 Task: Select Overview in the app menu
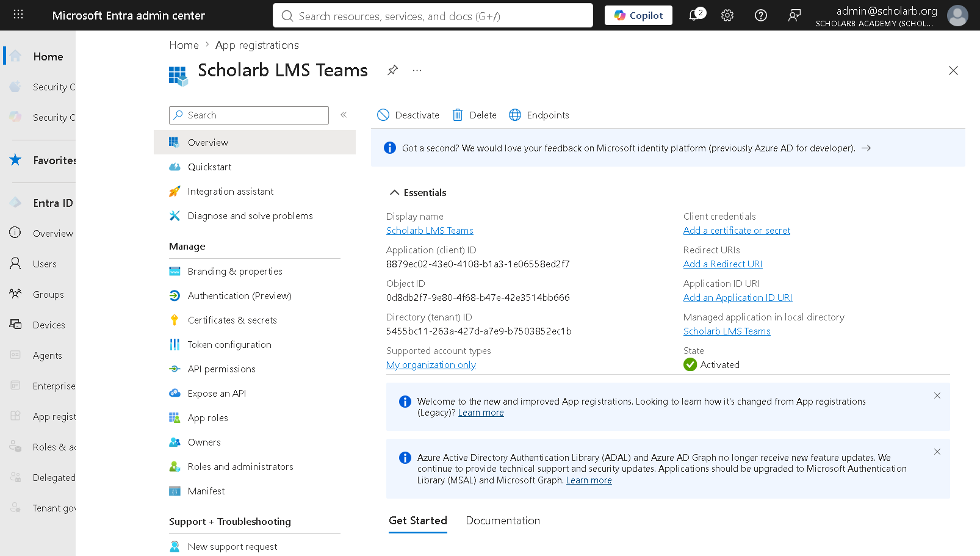(255, 142)
